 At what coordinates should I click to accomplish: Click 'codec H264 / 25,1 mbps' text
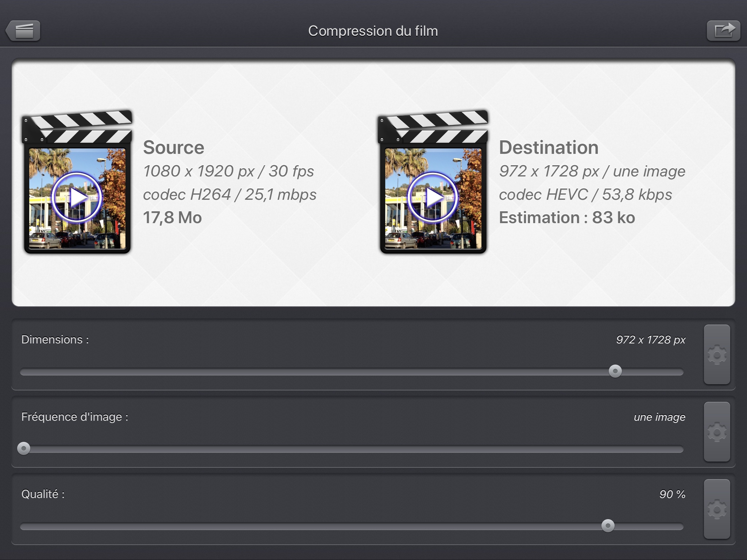tap(229, 195)
